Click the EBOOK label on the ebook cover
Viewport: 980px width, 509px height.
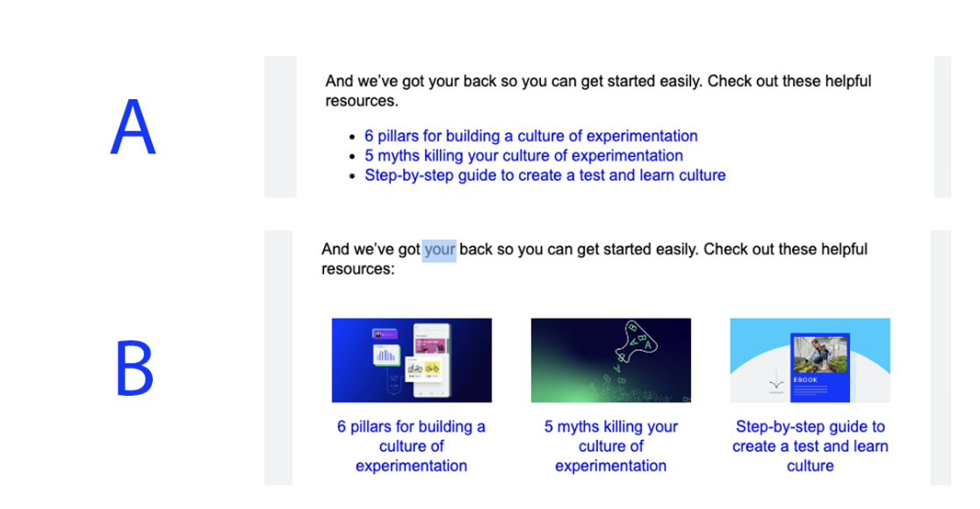click(805, 380)
